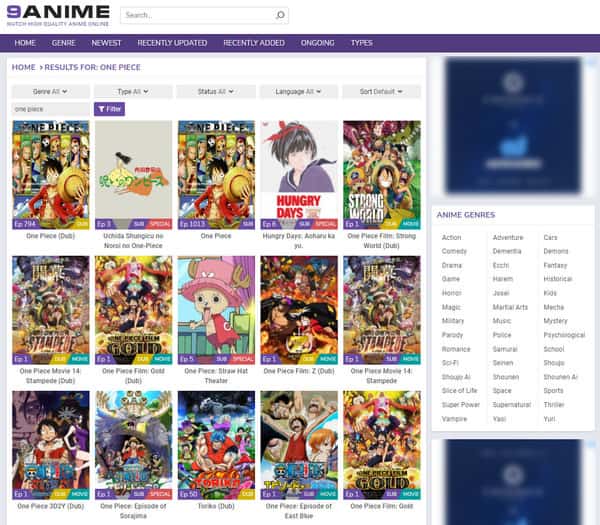Select the Comedy genre
This screenshot has width=600, height=525.
(x=454, y=251)
